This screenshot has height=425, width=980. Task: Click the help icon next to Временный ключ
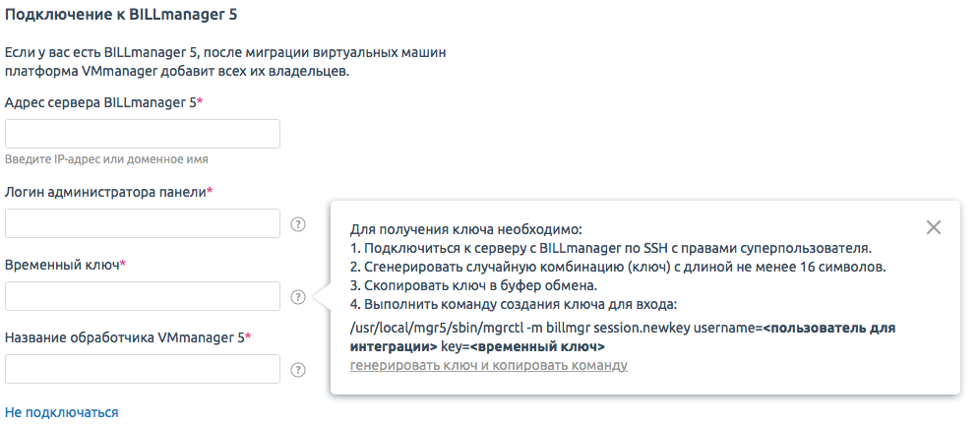point(298,297)
